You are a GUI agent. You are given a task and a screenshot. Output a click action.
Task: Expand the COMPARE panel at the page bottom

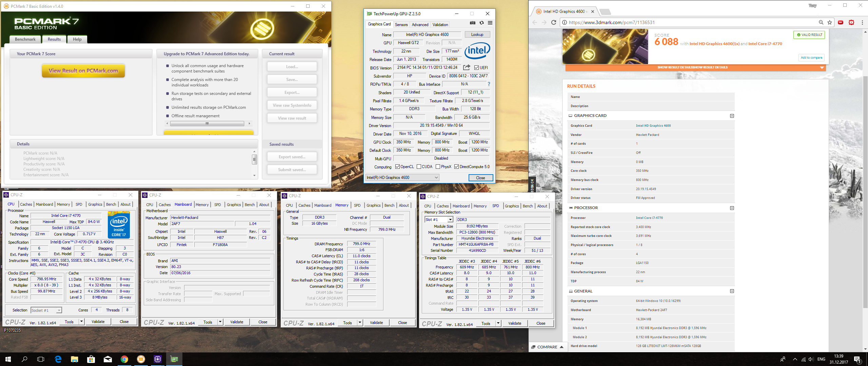click(x=547, y=347)
